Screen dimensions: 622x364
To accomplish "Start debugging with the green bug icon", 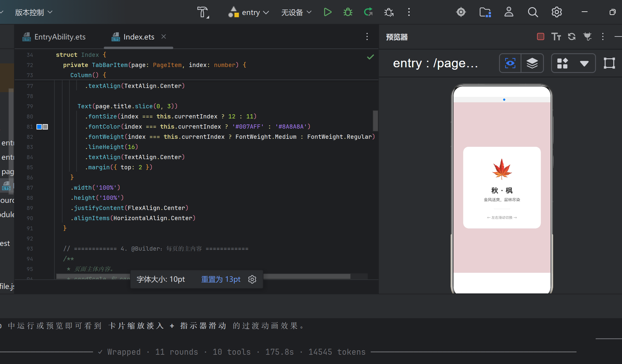I will 348,12.
